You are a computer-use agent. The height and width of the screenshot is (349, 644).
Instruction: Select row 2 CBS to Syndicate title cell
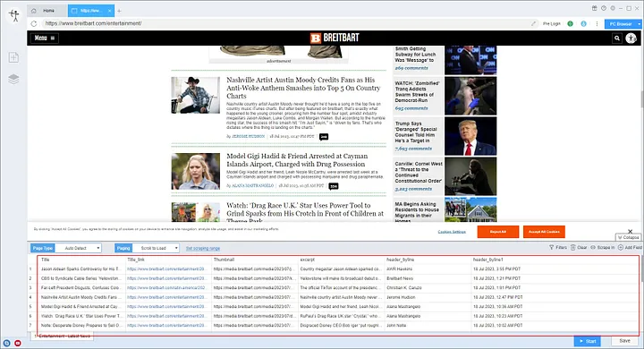coord(81,278)
